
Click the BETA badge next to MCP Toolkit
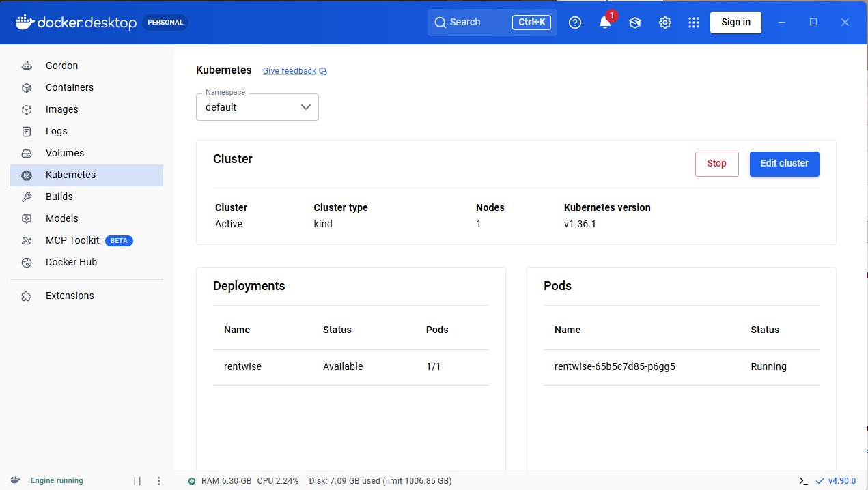point(119,241)
